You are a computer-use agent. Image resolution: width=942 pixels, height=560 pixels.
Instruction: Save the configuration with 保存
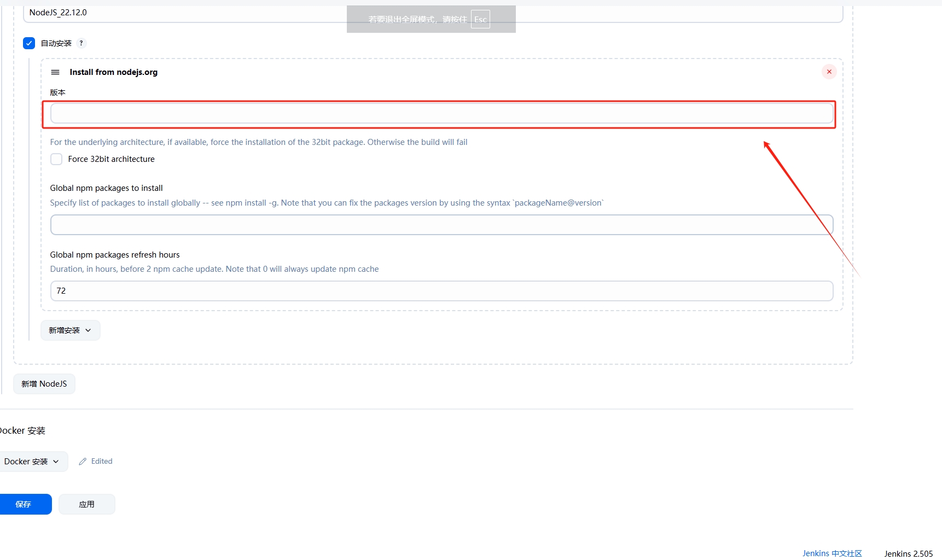click(24, 504)
